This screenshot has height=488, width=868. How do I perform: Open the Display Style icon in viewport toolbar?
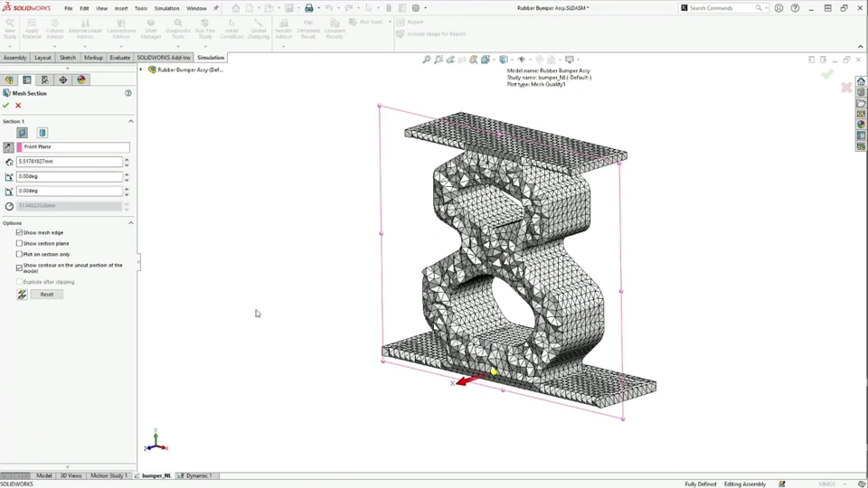(x=504, y=60)
